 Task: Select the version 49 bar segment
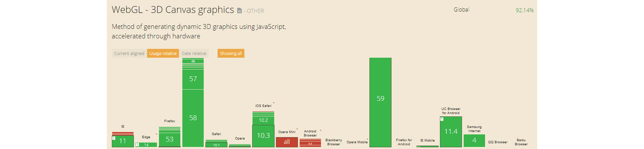pyautogui.click(x=193, y=61)
